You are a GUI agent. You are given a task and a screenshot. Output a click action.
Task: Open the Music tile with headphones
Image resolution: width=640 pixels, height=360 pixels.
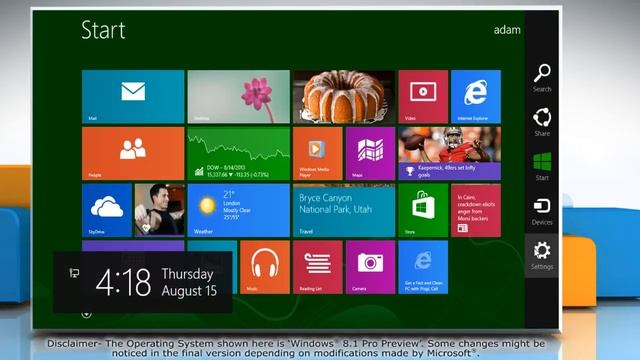pos(265,267)
